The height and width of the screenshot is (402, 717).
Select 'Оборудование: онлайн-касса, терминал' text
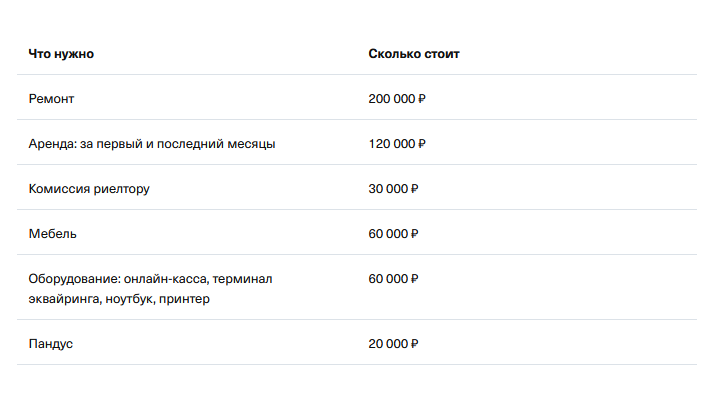150,279
